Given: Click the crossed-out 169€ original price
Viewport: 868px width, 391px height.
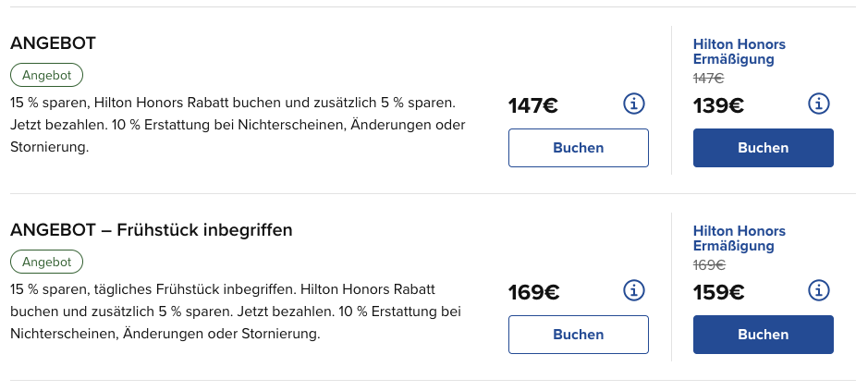Looking at the screenshot, I should point(709,265).
